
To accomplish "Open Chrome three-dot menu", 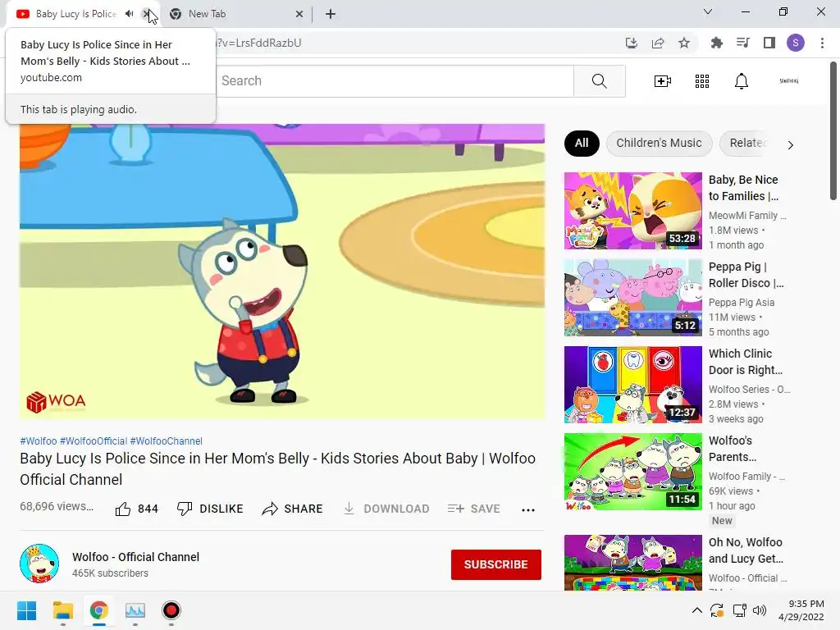I will 822,43.
